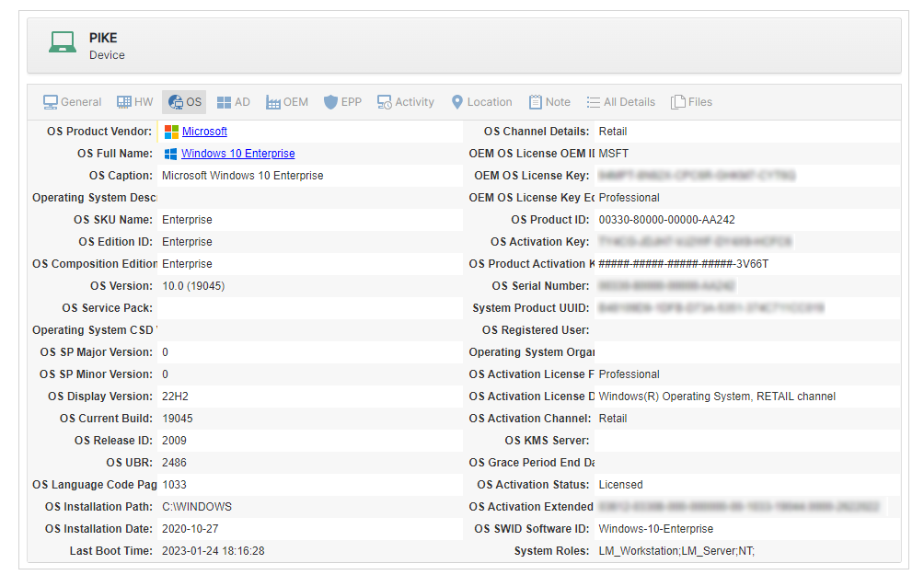Select the OEM license value MSFT
Viewport: 924px width, 575px height.
pos(614,153)
